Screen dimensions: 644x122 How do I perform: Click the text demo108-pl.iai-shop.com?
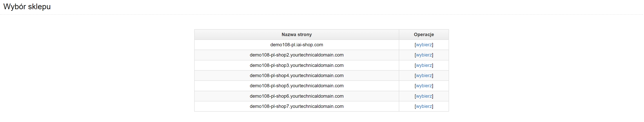pyautogui.click(x=297, y=45)
